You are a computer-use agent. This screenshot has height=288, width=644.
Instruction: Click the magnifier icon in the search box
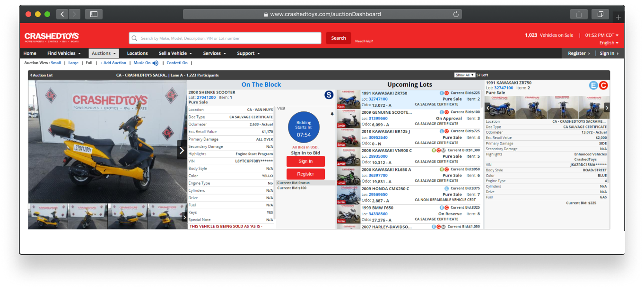point(135,38)
